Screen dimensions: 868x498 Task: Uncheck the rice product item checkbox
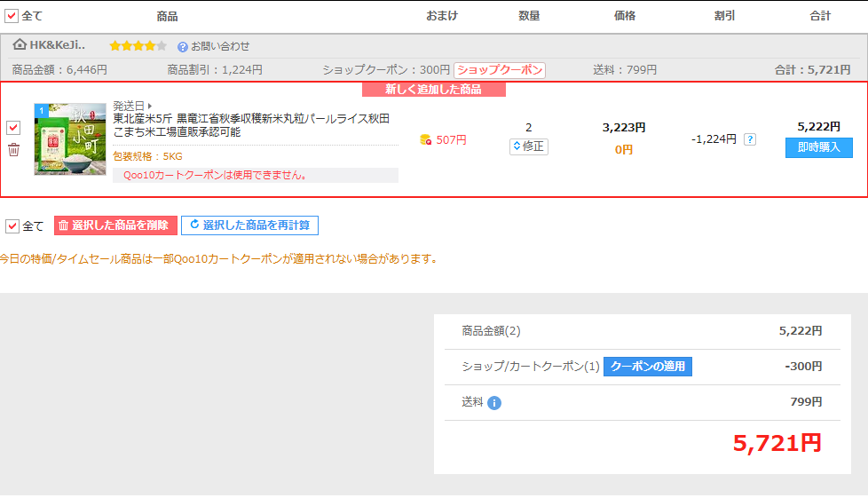click(x=13, y=128)
